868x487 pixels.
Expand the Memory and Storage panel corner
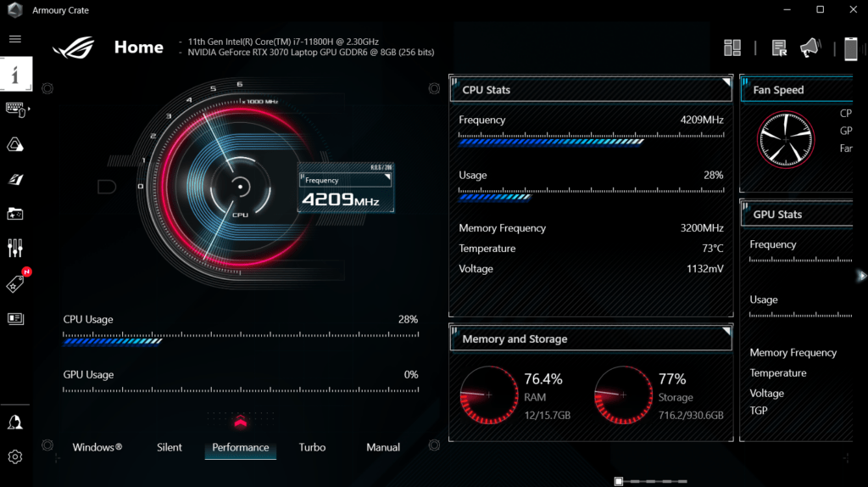click(726, 331)
